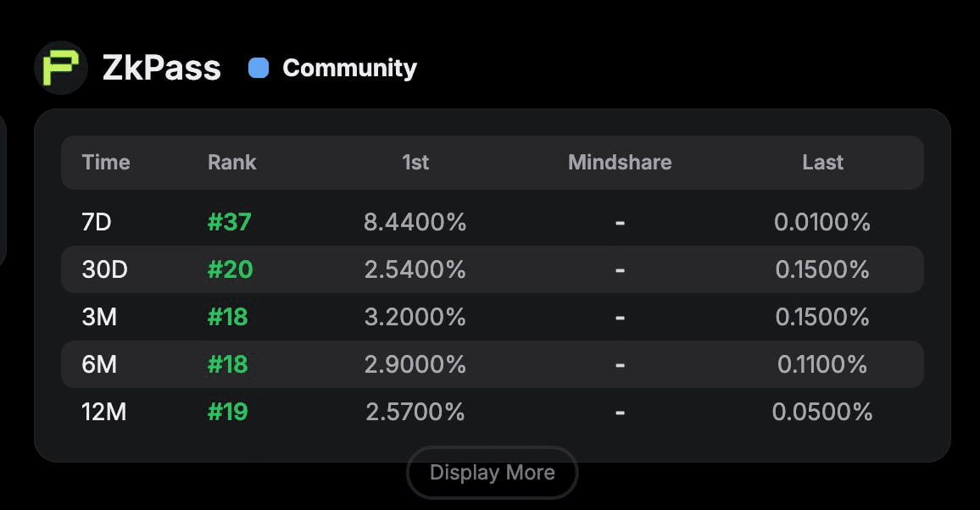This screenshot has height=510, width=980.
Task: Click the blue Community color square
Action: point(259,68)
